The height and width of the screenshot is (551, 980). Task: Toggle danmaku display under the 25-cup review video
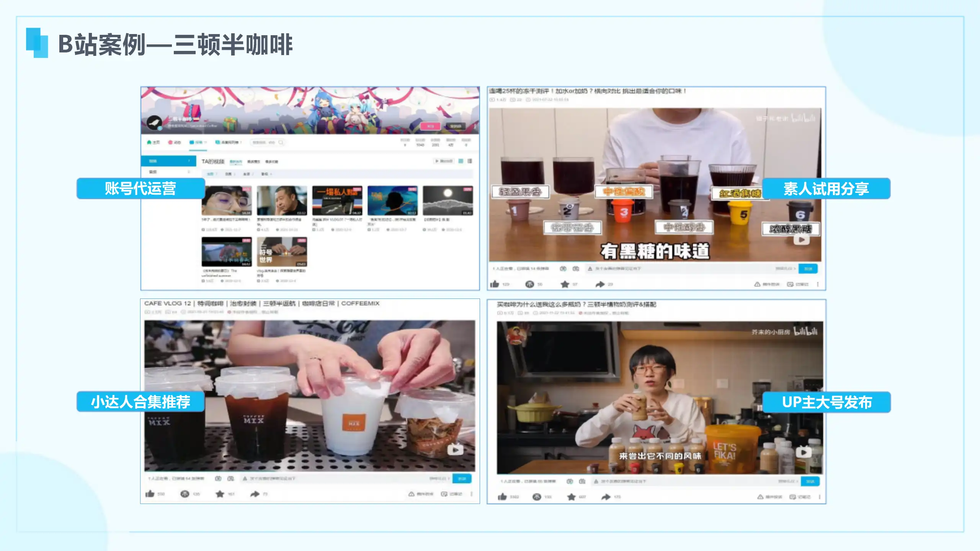[x=563, y=269]
